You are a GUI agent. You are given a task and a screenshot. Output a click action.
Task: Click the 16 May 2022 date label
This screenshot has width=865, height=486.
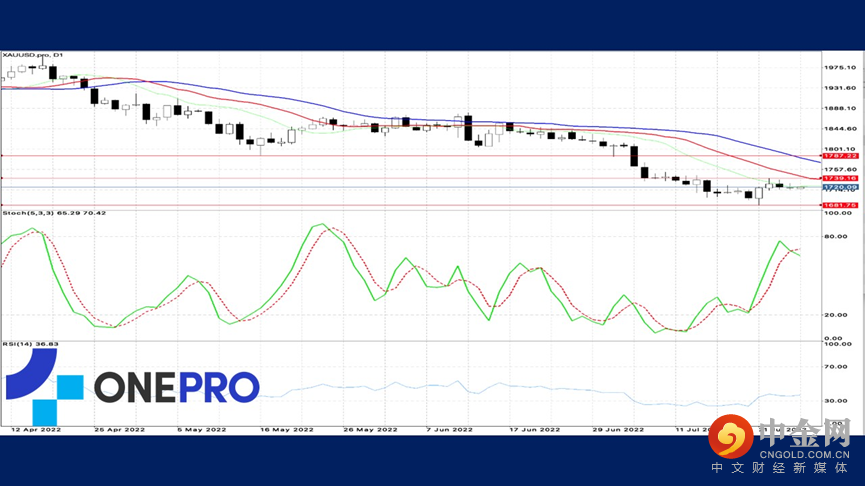[286, 430]
